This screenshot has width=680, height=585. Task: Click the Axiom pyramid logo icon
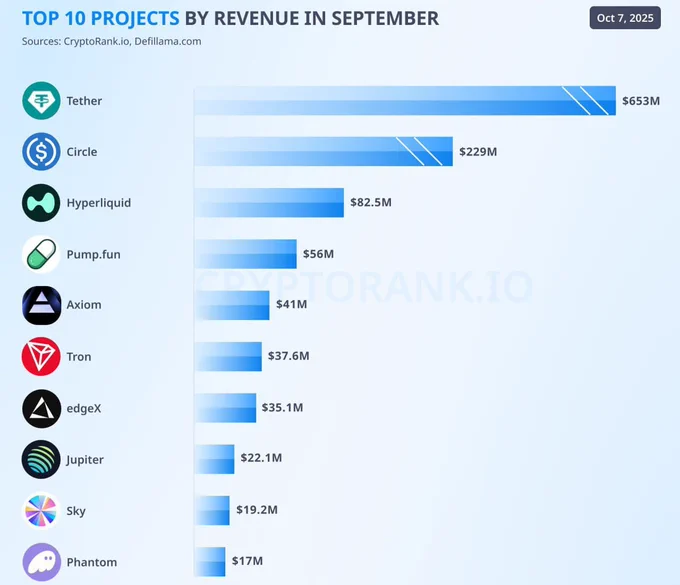point(41,305)
